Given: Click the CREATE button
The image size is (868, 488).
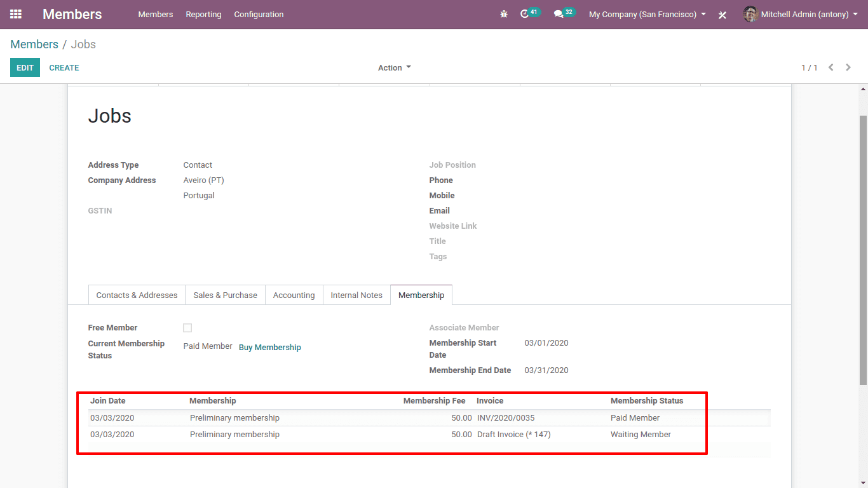Looking at the screenshot, I should point(64,67).
